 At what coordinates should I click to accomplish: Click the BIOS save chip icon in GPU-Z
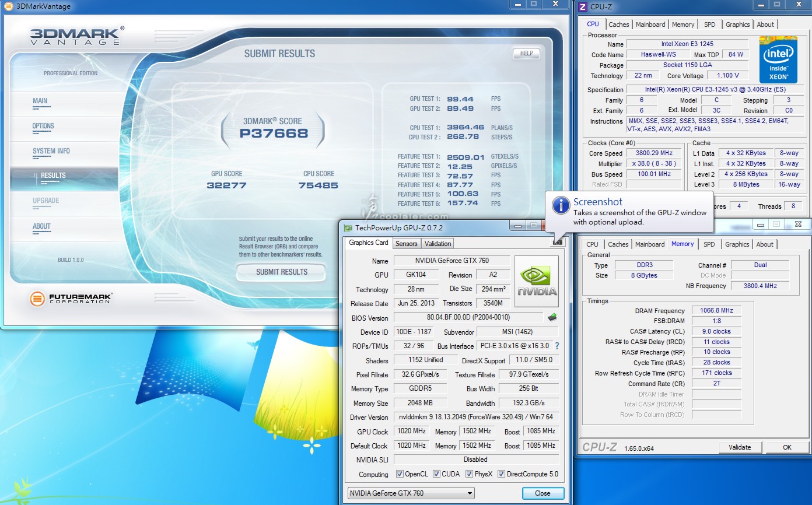(552, 317)
